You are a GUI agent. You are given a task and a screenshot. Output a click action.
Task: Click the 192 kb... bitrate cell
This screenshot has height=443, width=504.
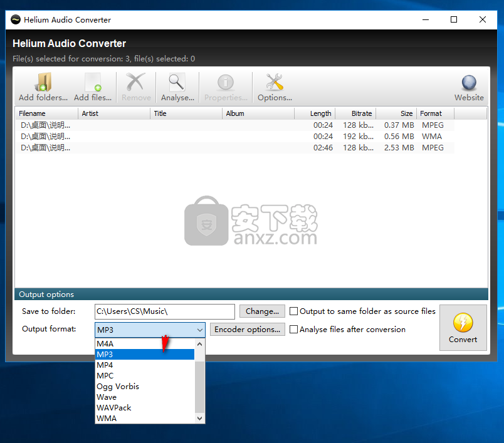pos(358,137)
